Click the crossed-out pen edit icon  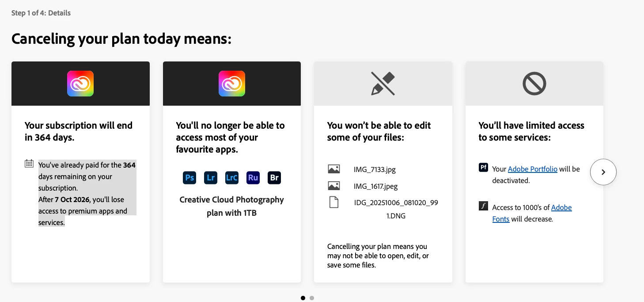tap(383, 84)
